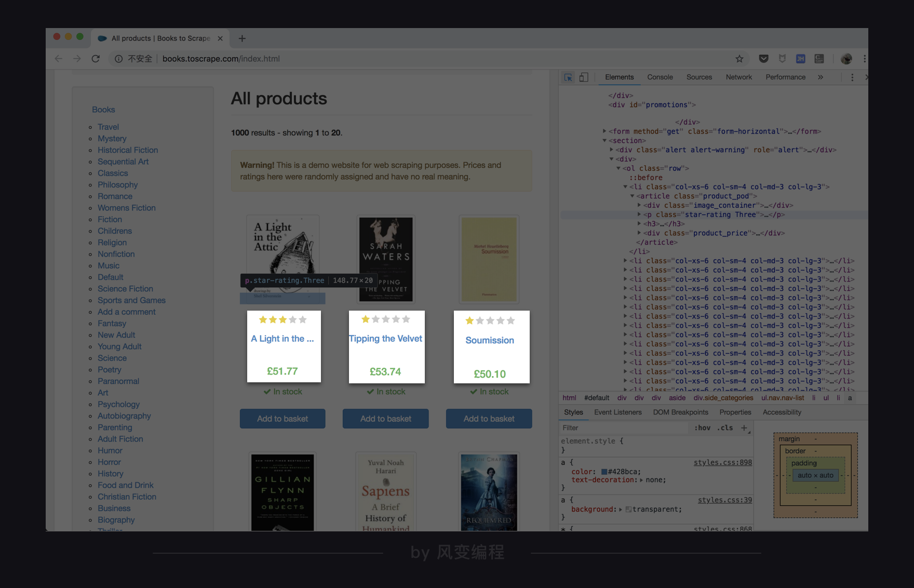Open the Accessibility pane
This screenshot has height=588, width=914.
tap(782, 412)
